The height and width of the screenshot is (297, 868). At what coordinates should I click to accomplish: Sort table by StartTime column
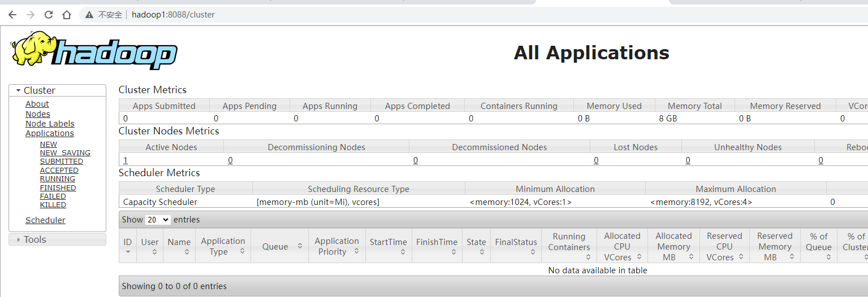click(388, 246)
